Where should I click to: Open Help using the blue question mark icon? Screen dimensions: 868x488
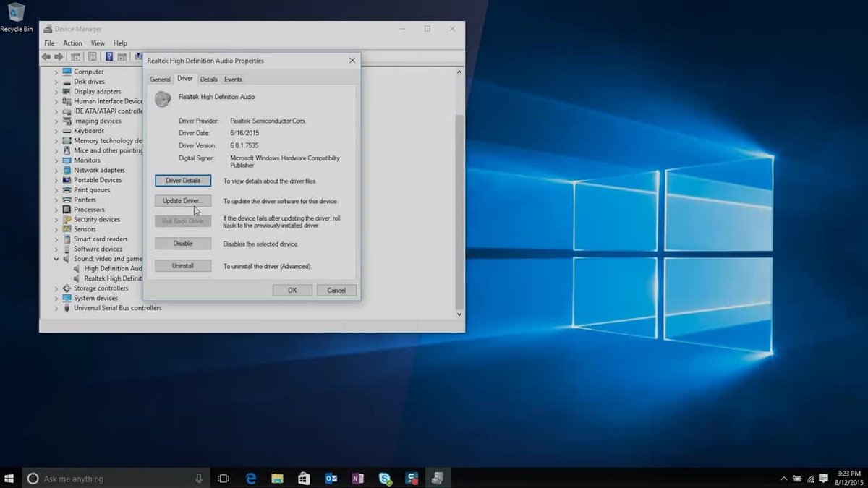coord(109,56)
